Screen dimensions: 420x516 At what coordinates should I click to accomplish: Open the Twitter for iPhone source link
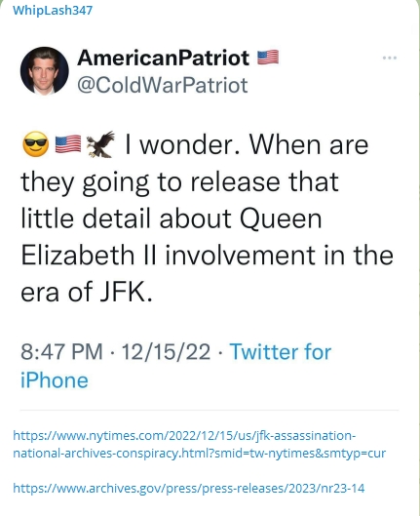(175, 366)
